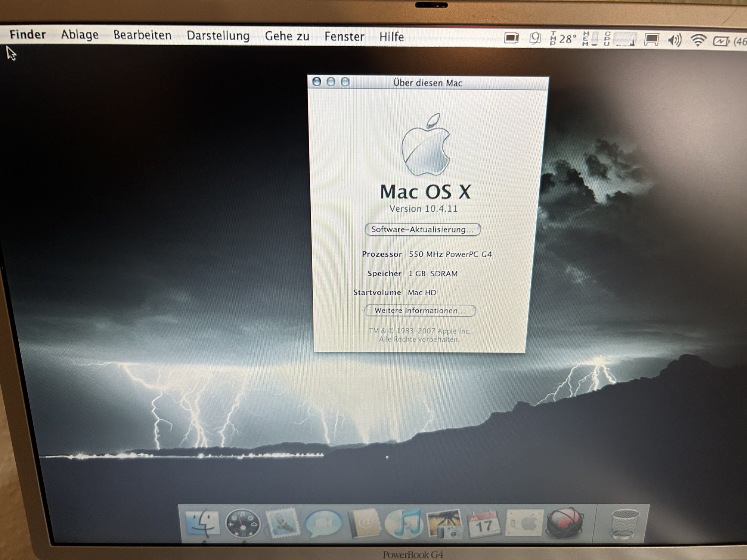Launch Dashboard from the Dock
The image size is (747, 560).
(243, 523)
